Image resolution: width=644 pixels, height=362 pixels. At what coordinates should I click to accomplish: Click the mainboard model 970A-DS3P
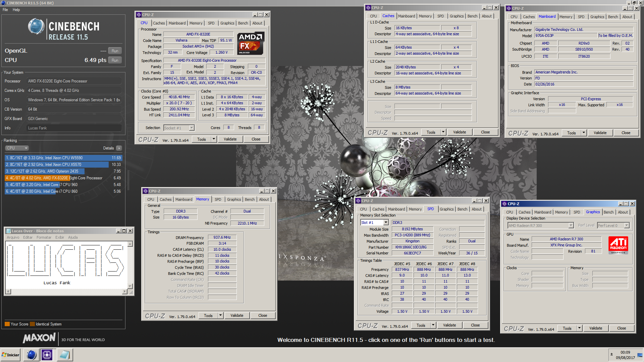click(x=566, y=36)
